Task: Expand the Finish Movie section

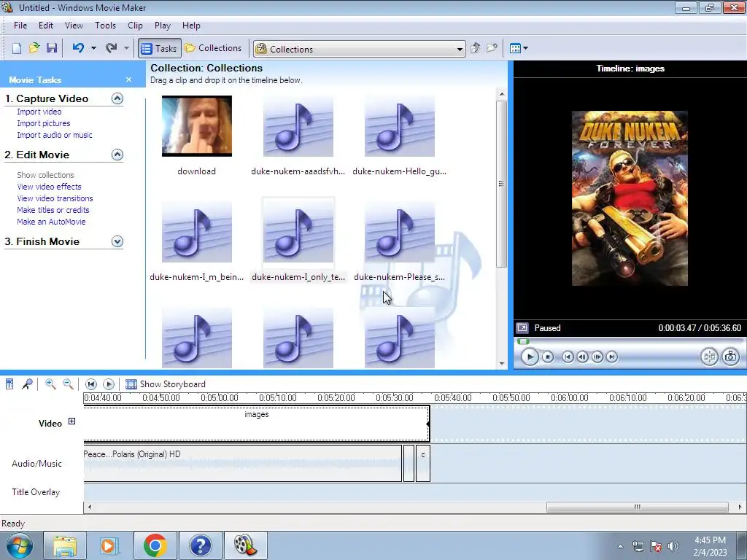Action: tap(117, 241)
